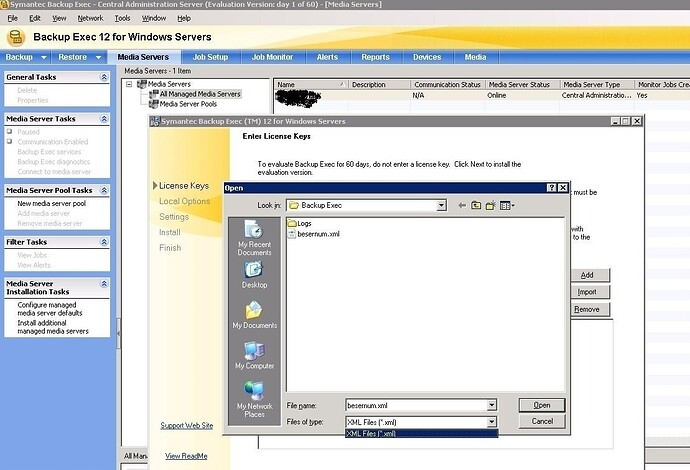Open the File name dropdown arrow
This screenshot has width=690, height=470.
(x=492, y=405)
